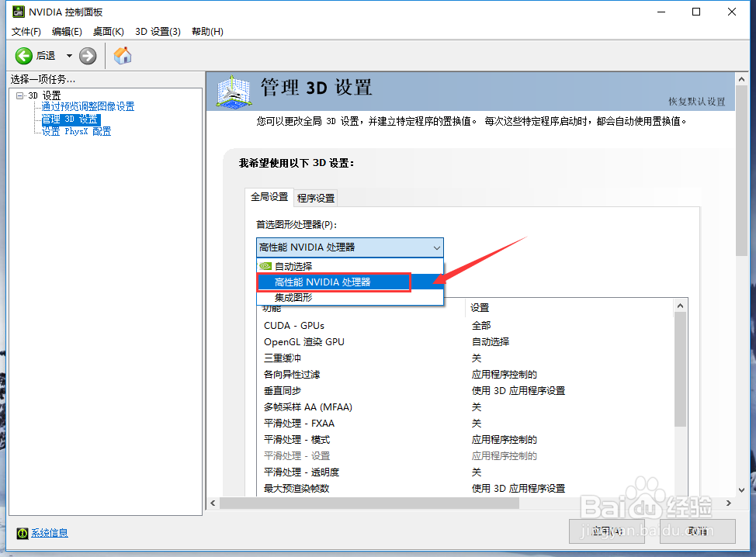Screen dimensions: 756x557
Task: Maximize the NVIDIA control panel window
Action: (696, 12)
